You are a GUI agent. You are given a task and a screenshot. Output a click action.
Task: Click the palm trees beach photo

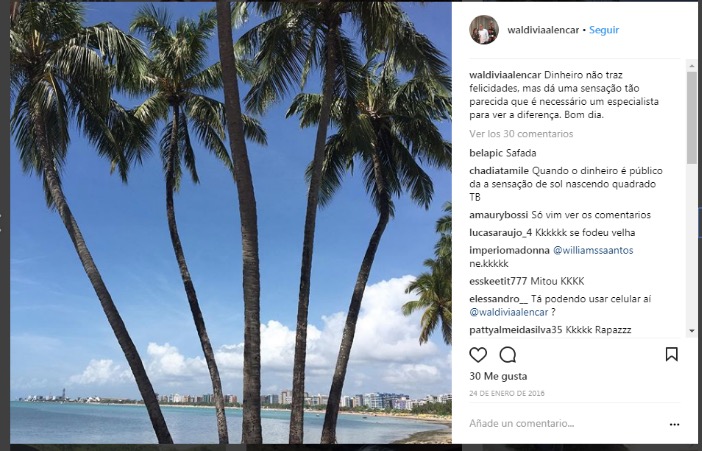230,222
